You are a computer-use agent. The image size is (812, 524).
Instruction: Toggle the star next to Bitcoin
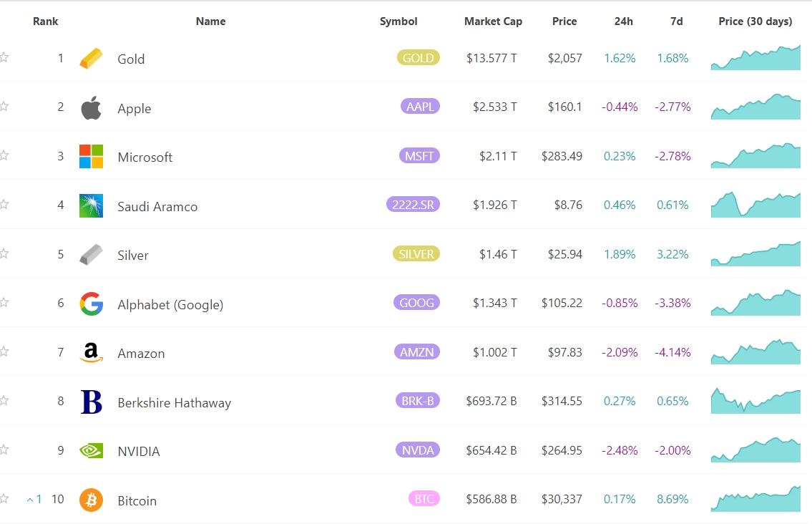[x=4, y=499]
